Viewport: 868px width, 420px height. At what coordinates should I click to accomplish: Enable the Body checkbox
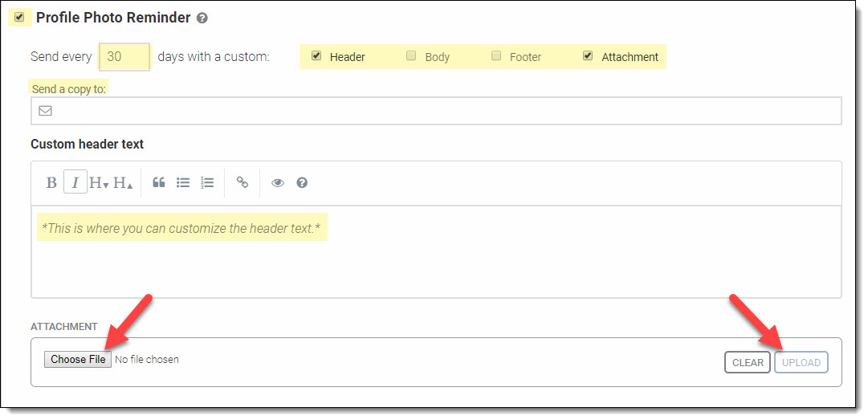click(x=411, y=56)
